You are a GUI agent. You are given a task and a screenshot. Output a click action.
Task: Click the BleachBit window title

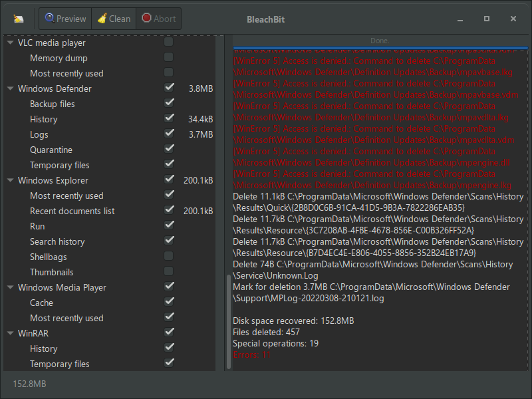click(265, 20)
